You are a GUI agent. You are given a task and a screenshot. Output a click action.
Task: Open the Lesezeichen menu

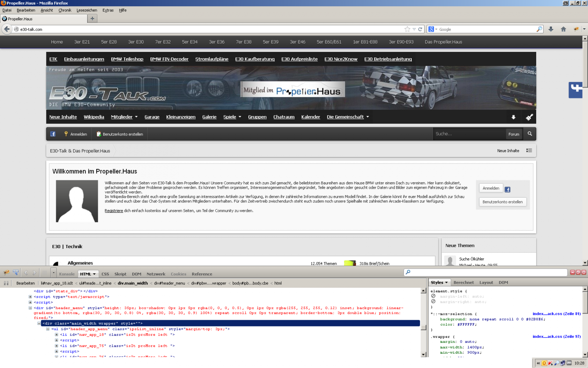click(x=87, y=10)
